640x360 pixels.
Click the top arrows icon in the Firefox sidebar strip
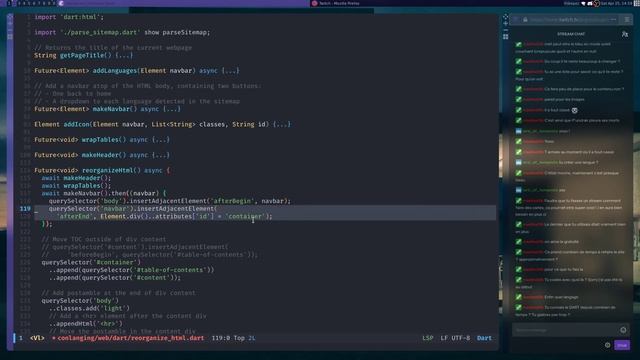coord(506,17)
